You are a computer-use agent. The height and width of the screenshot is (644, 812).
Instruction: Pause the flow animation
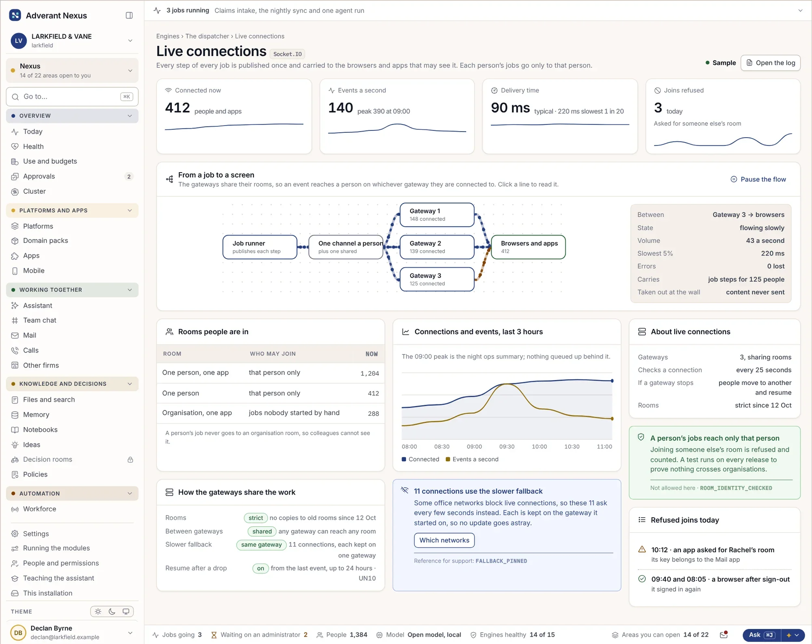click(x=758, y=179)
